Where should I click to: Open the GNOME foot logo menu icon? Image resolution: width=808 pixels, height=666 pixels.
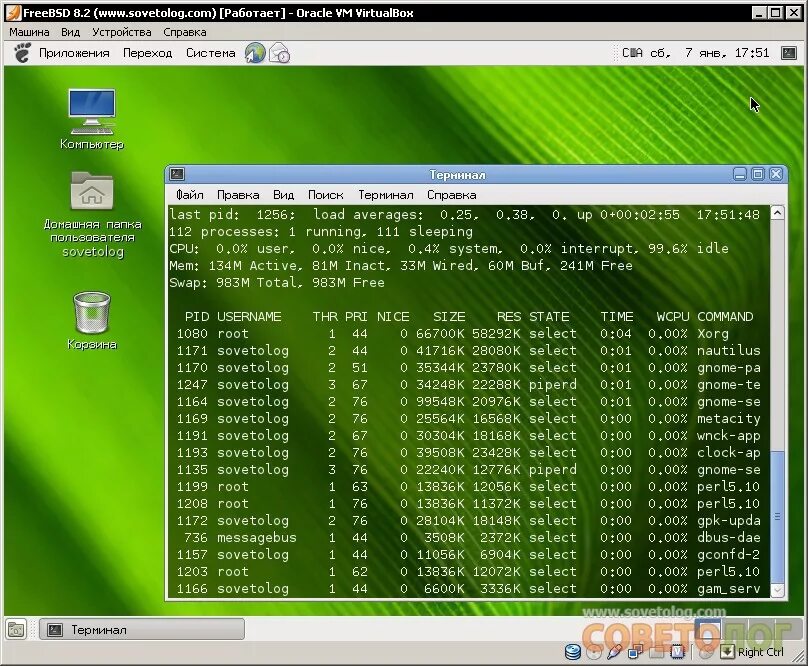tap(22, 53)
